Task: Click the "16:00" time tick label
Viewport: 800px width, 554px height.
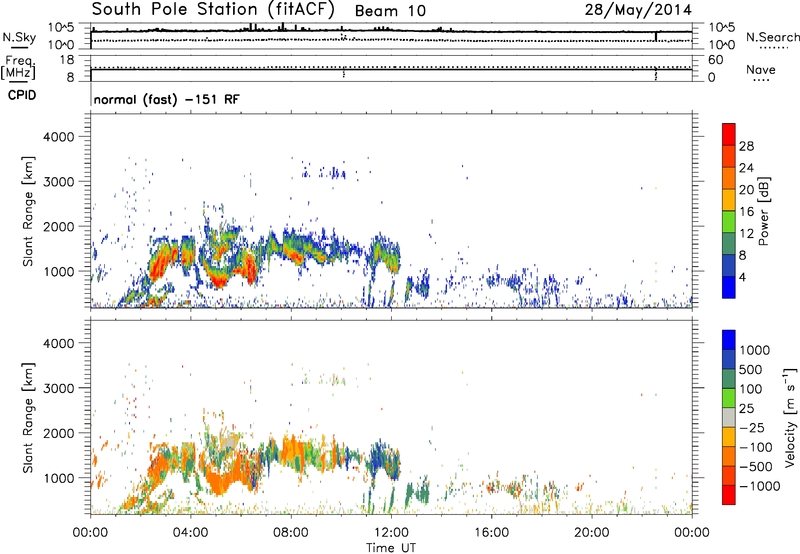Action: point(491,533)
